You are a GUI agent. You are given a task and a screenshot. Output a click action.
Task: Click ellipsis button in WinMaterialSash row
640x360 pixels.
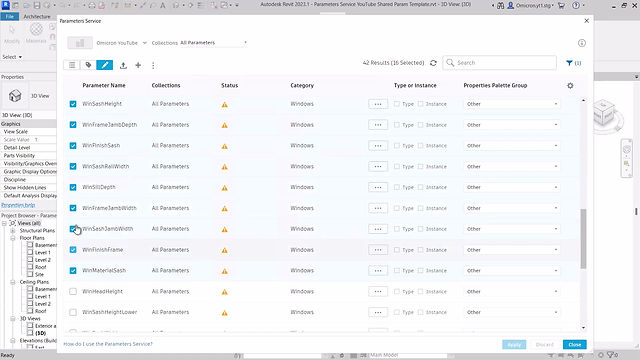pyautogui.click(x=378, y=271)
